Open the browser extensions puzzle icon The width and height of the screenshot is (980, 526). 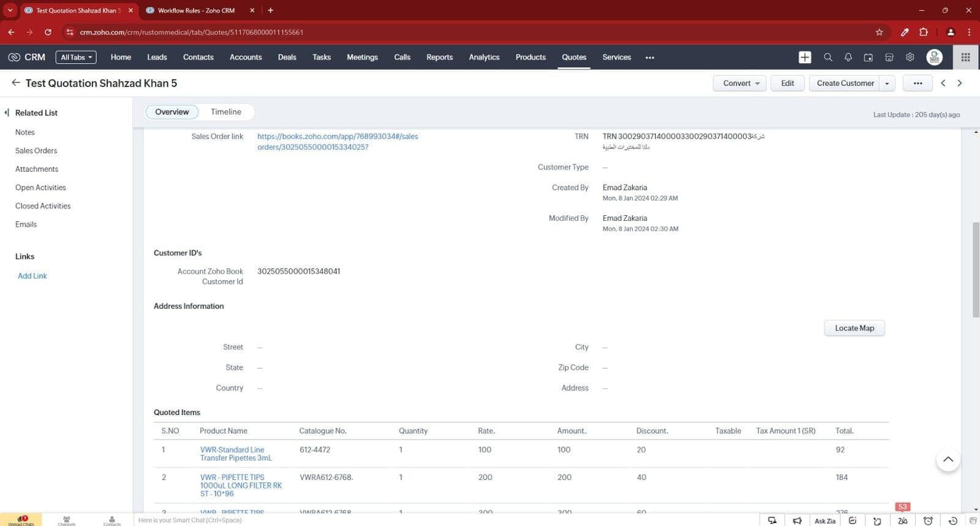click(924, 32)
